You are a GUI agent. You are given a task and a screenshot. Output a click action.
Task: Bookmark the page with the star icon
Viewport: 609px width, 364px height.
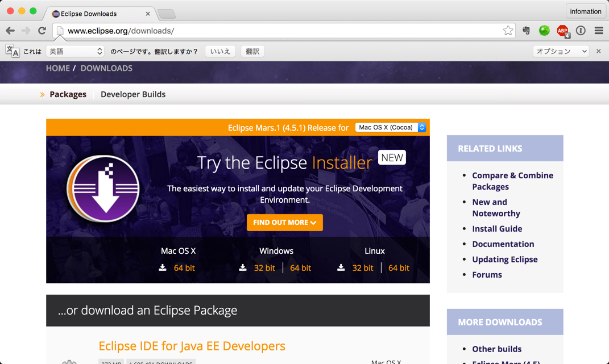[508, 31]
